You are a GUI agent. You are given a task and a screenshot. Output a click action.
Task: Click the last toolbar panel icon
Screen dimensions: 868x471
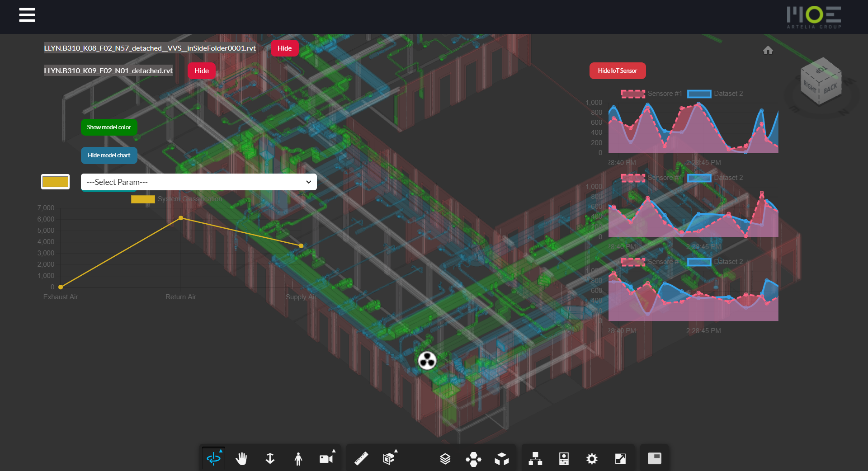tap(655, 459)
